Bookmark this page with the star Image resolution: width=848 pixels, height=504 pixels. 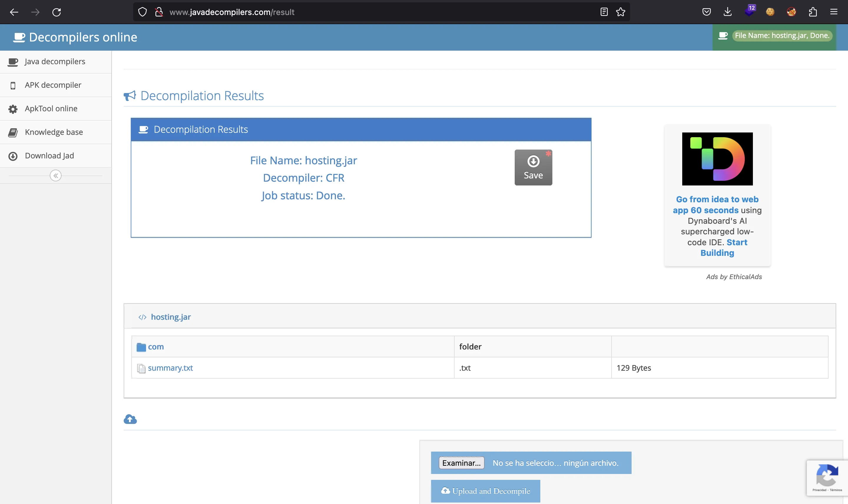point(620,12)
